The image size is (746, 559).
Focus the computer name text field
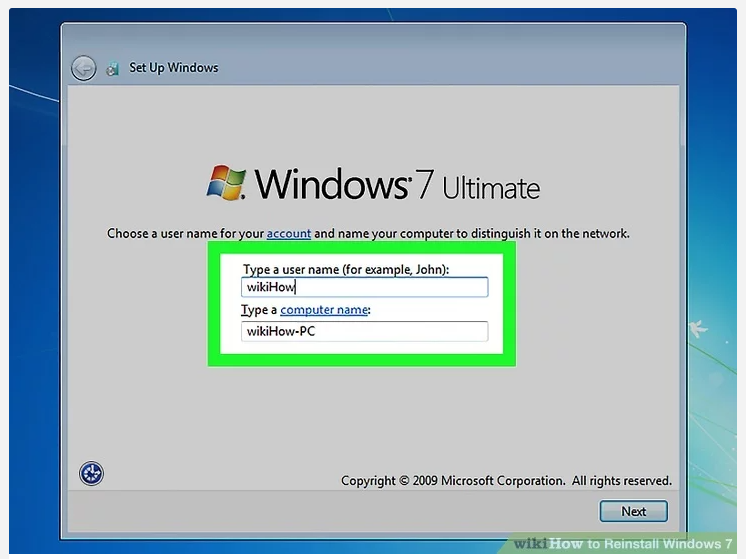pos(364,331)
